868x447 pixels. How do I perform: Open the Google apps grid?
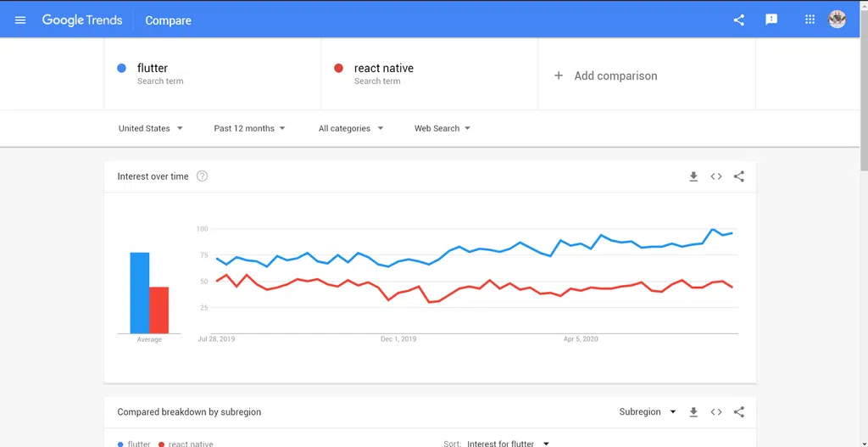click(810, 20)
